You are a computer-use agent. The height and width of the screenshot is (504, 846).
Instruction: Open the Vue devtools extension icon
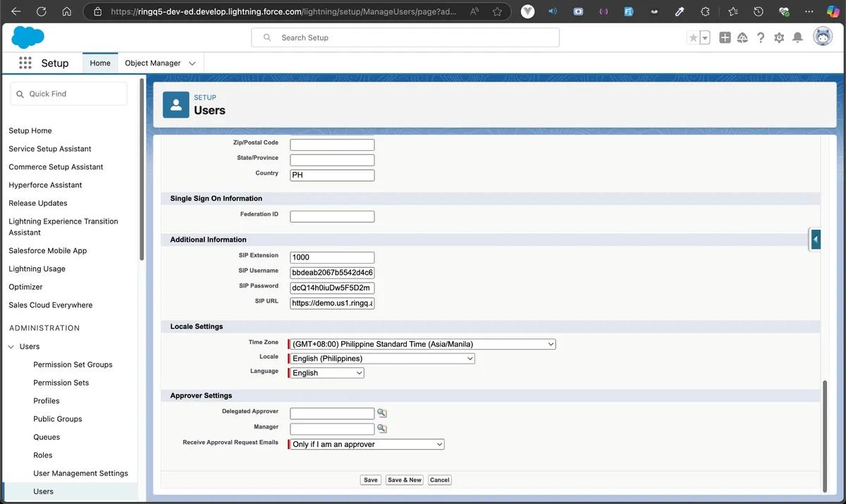click(x=527, y=12)
